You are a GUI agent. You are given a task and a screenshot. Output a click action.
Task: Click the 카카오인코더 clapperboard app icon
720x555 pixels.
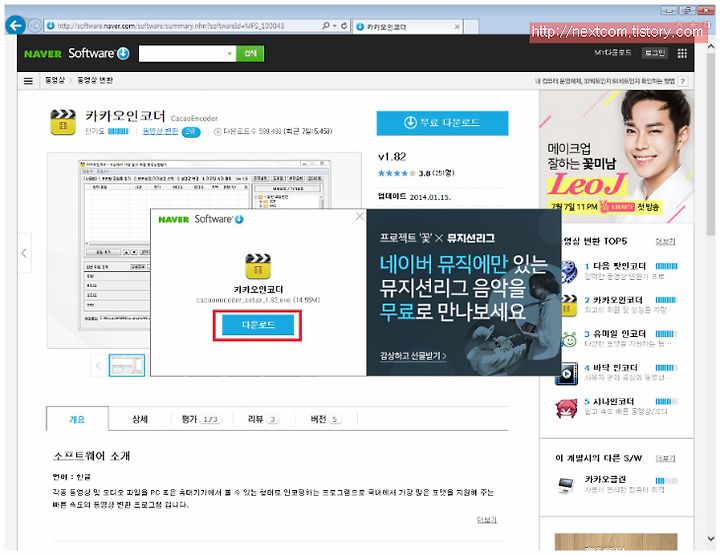coord(63,122)
